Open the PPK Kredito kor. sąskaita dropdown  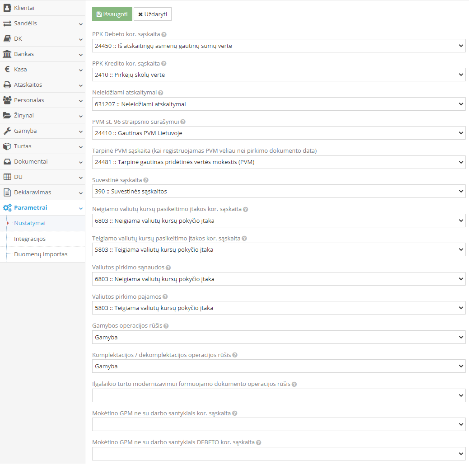[279, 75]
